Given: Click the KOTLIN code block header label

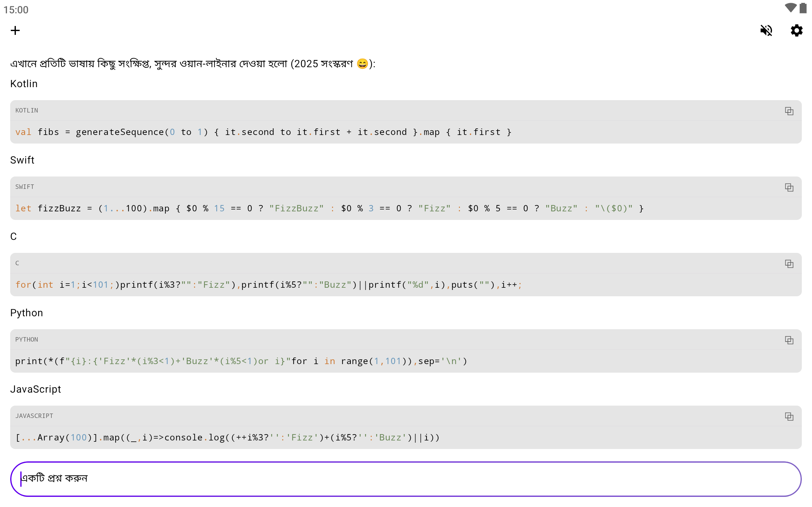Looking at the screenshot, I should pos(27,111).
